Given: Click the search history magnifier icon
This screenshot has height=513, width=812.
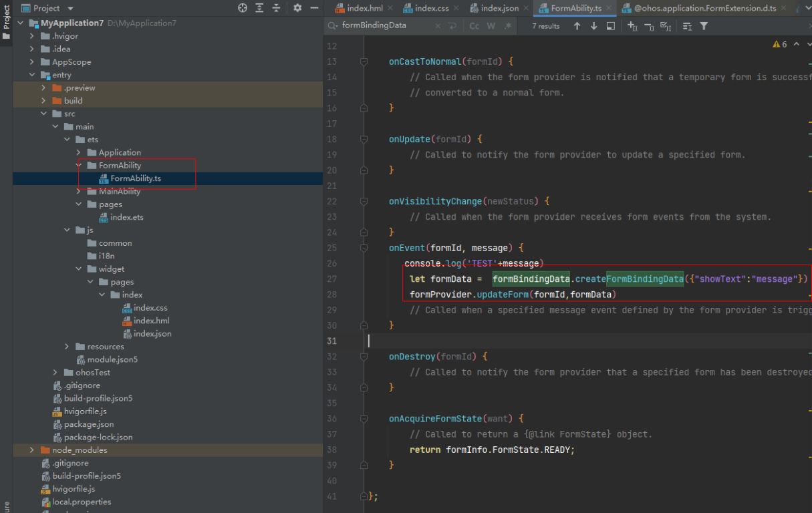Looking at the screenshot, I should [x=333, y=26].
